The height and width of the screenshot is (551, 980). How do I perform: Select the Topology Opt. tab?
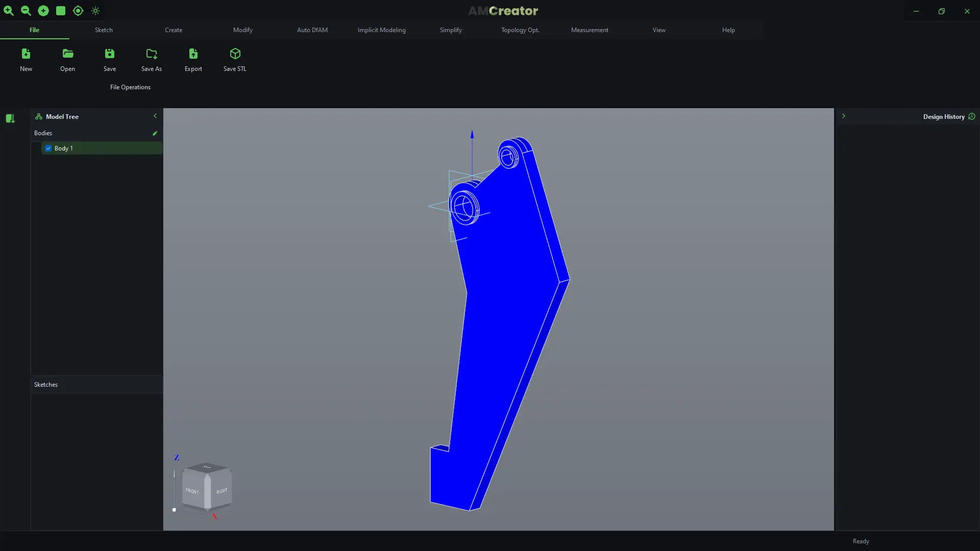520,30
